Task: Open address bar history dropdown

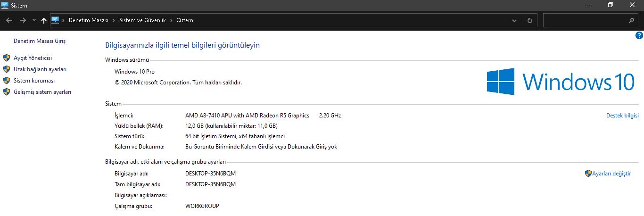Action: point(514,21)
